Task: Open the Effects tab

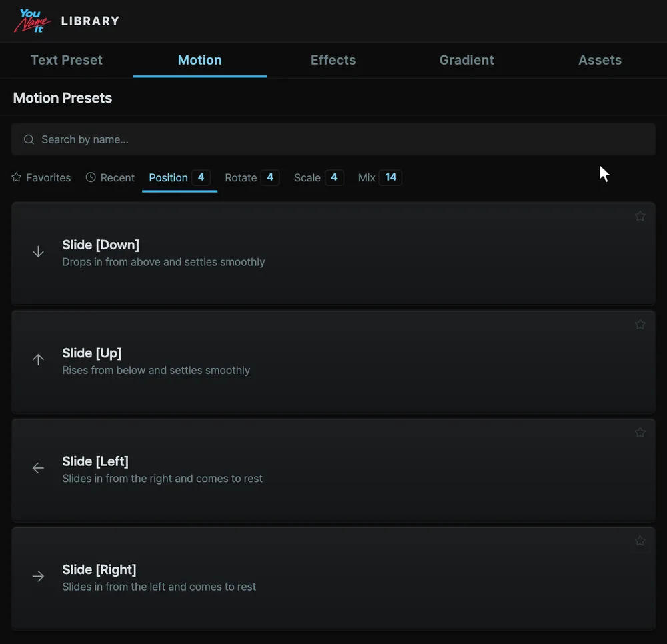Action: click(333, 60)
